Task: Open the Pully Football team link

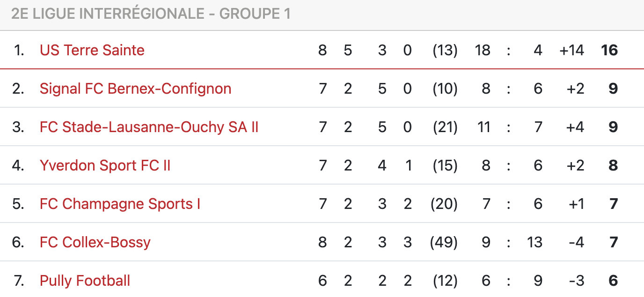Action: 85,281
